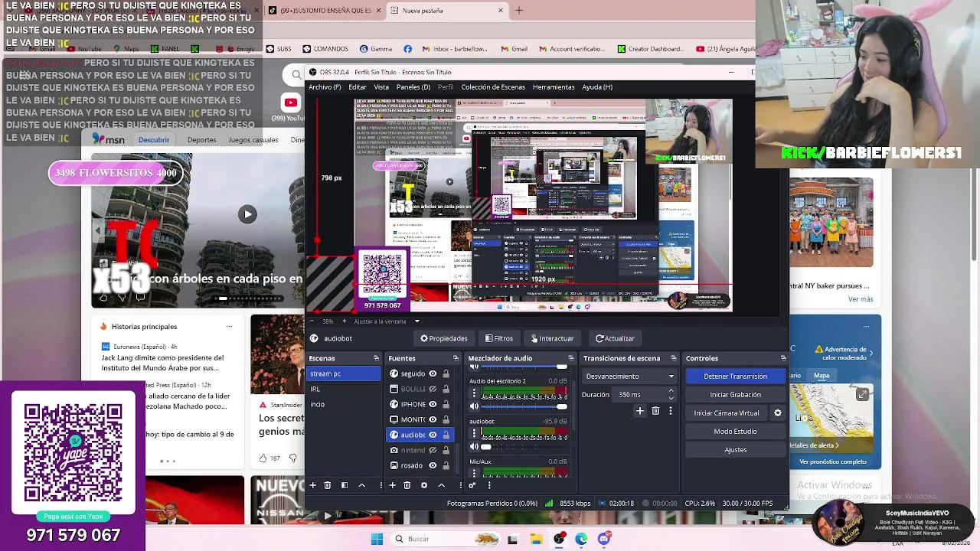Pop out the Escenas dock
The width and height of the screenshot is (980, 551).
tap(376, 358)
